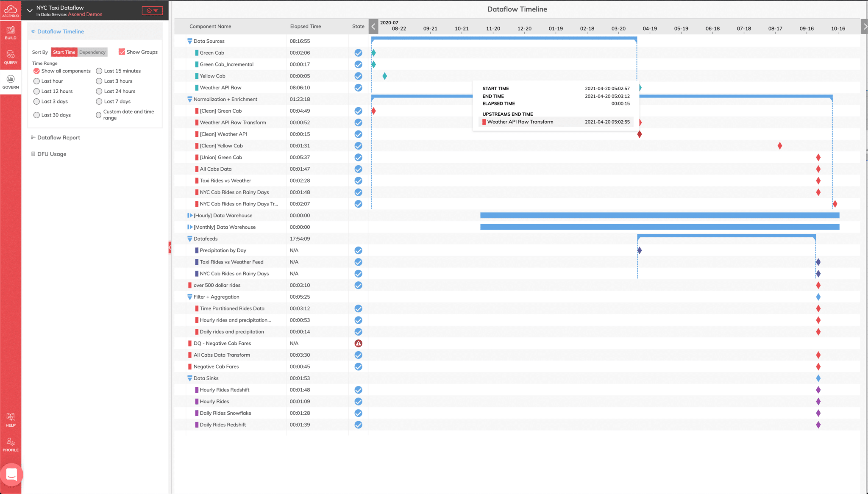Open the Dataflow Report section

point(58,137)
